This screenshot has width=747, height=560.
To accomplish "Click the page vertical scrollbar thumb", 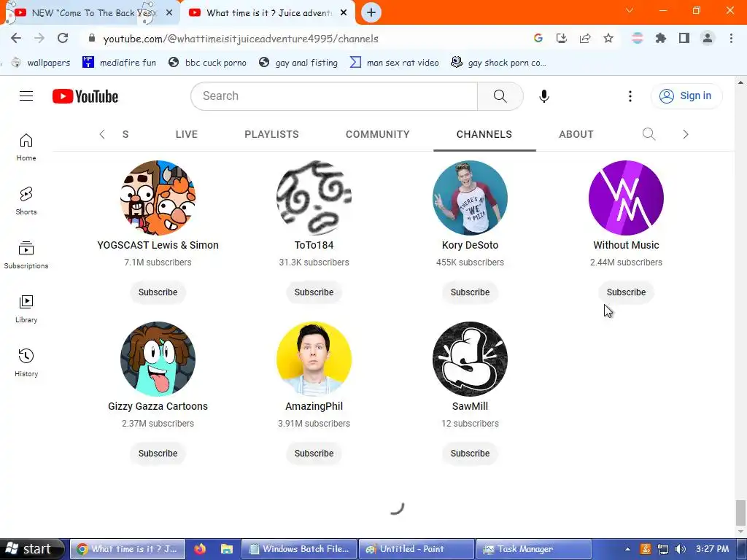I will (740, 512).
